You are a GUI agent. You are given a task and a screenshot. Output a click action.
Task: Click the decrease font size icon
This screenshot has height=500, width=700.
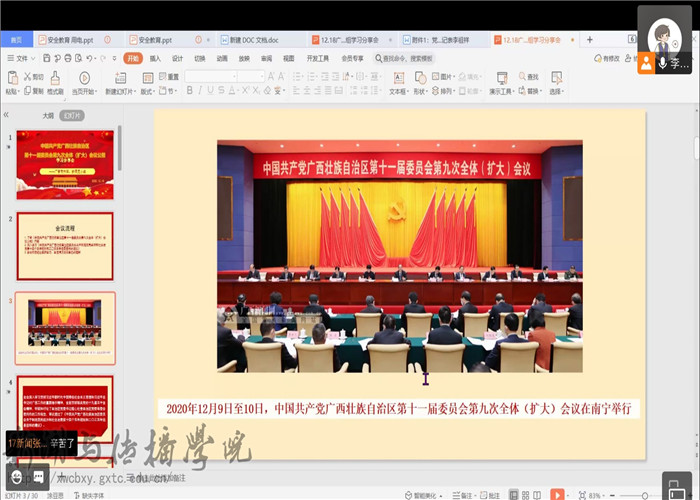[281, 76]
